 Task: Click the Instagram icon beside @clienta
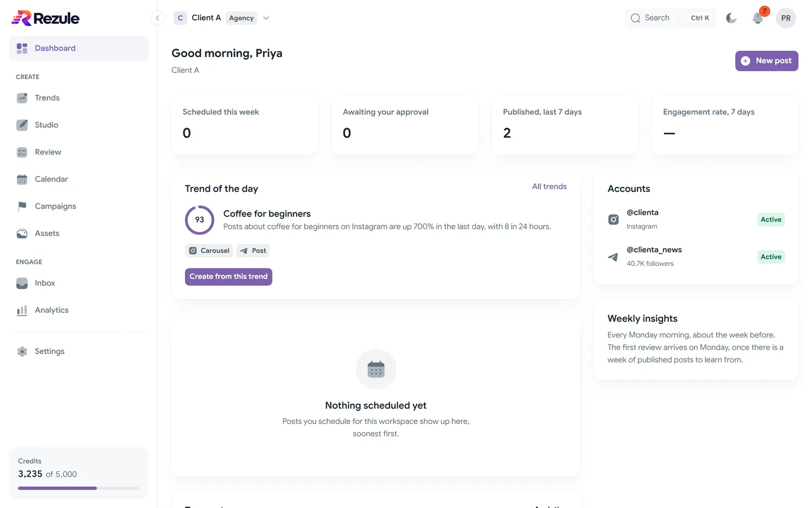click(x=614, y=220)
